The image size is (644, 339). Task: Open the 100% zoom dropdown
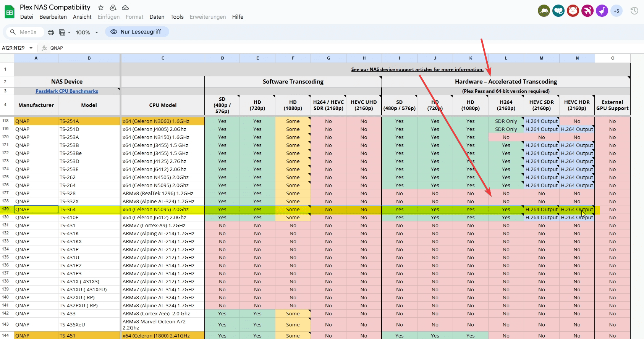click(87, 32)
